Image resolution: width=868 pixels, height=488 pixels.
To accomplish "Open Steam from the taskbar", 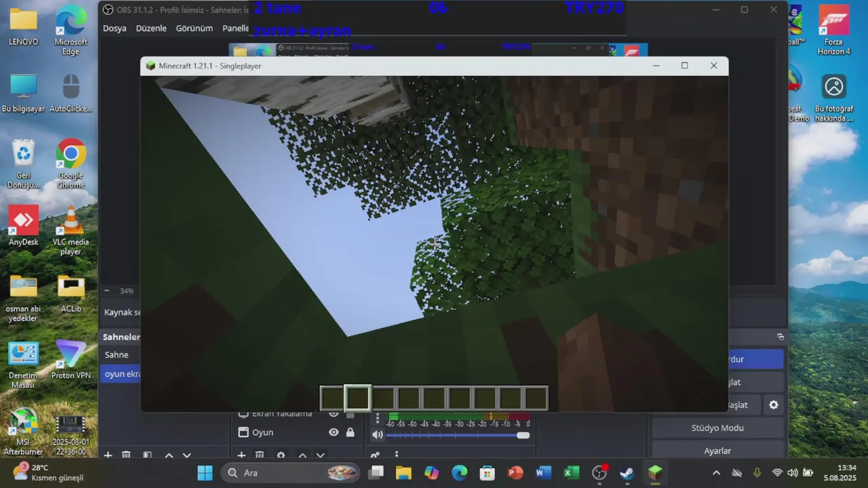I will [x=627, y=472].
